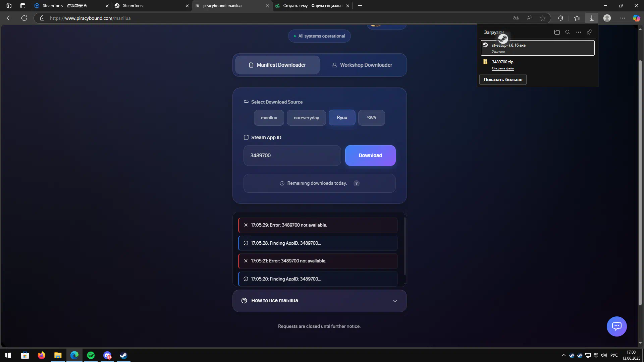Open the browser profile avatar

tap(607, 18)
